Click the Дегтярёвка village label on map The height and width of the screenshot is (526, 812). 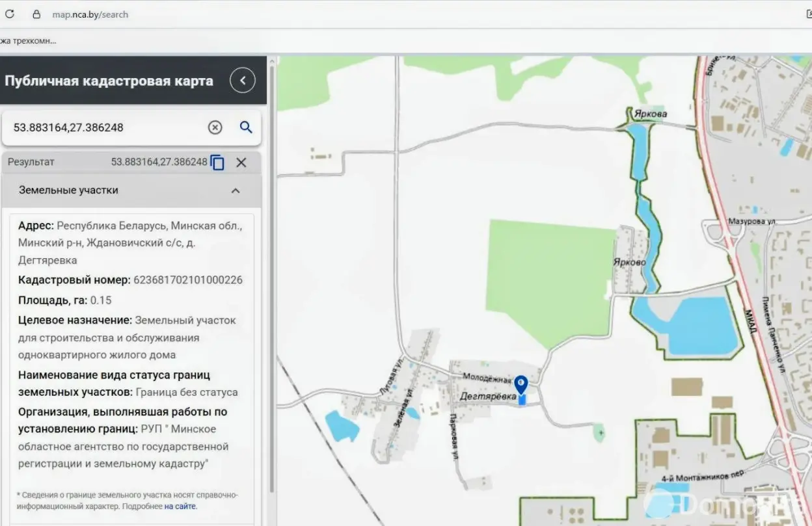488,396
